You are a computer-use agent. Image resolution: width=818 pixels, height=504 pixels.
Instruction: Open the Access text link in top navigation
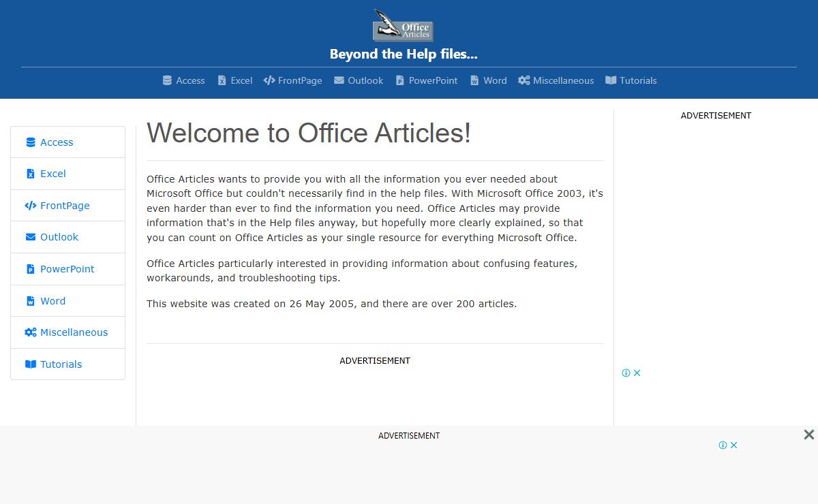pyautogui.click(x=190, y=80)
